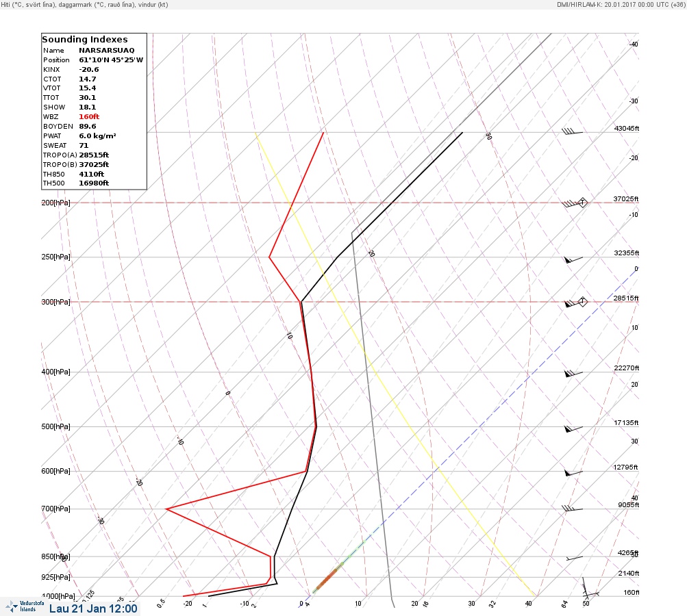The image size is (687, 616).
Task: Click the 300[hPa] pressure label
Action: [x=55, y=302]
